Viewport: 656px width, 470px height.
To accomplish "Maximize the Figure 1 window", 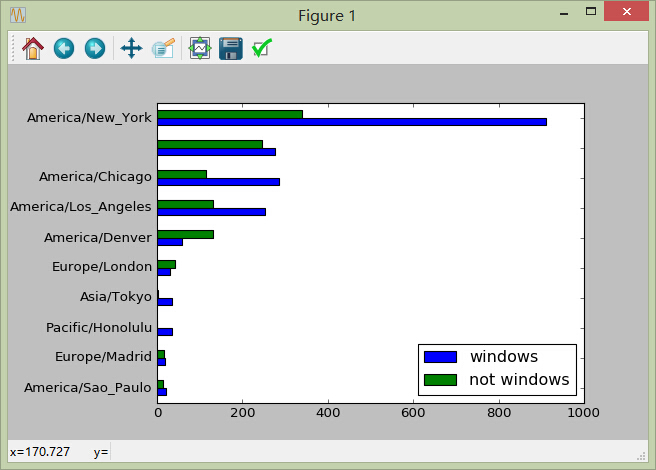I will point(591,11).
